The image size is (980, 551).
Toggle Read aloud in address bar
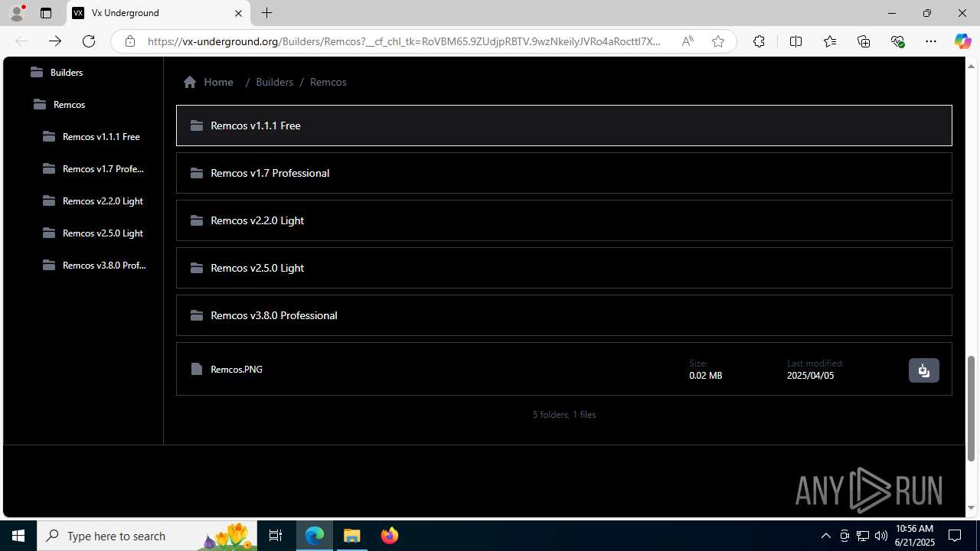point(688,41)
